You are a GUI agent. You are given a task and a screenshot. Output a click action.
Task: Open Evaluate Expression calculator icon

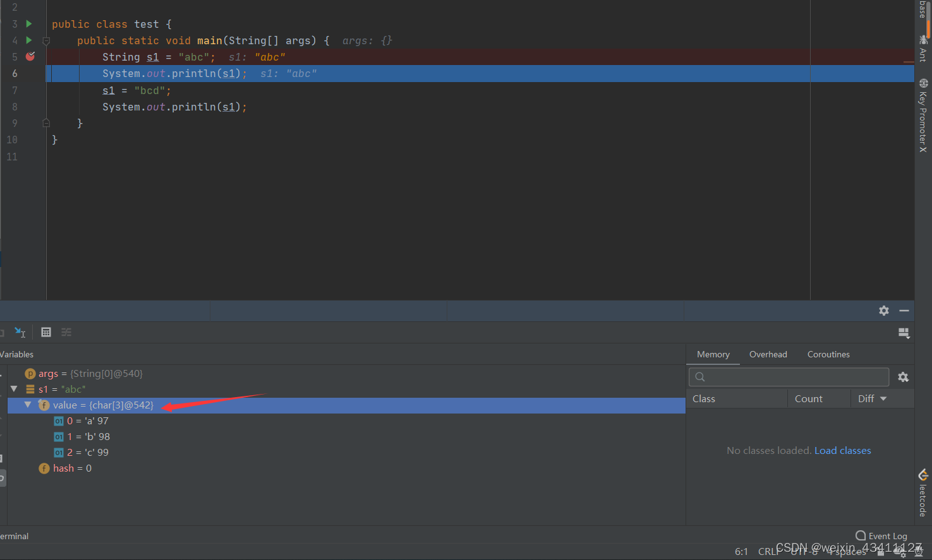coord(46,332)
